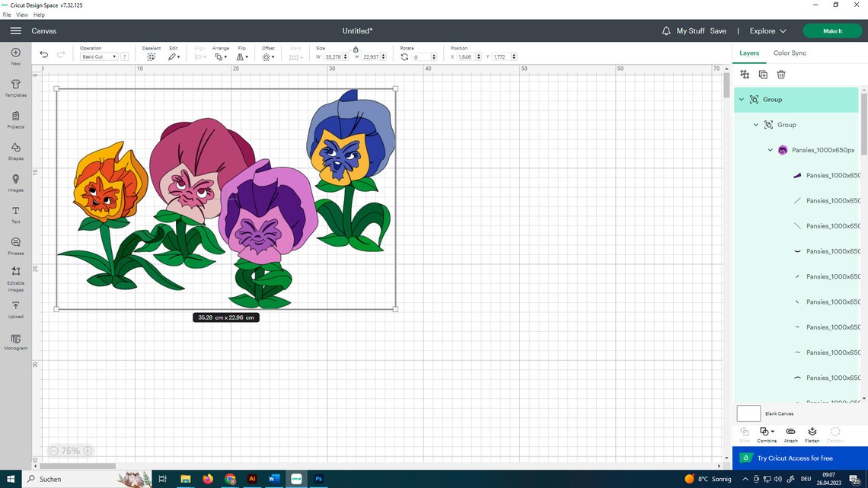
Task: Duplicate the selected layer using the copy icon
Action: click(x=763, y=74)
